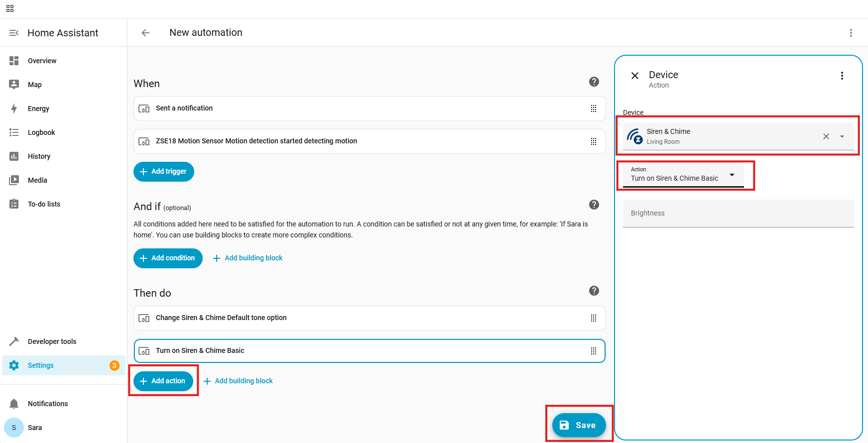This screenshot has height=443, width=868.
Task: Click the Brightness input field
Action: (739, 214)
